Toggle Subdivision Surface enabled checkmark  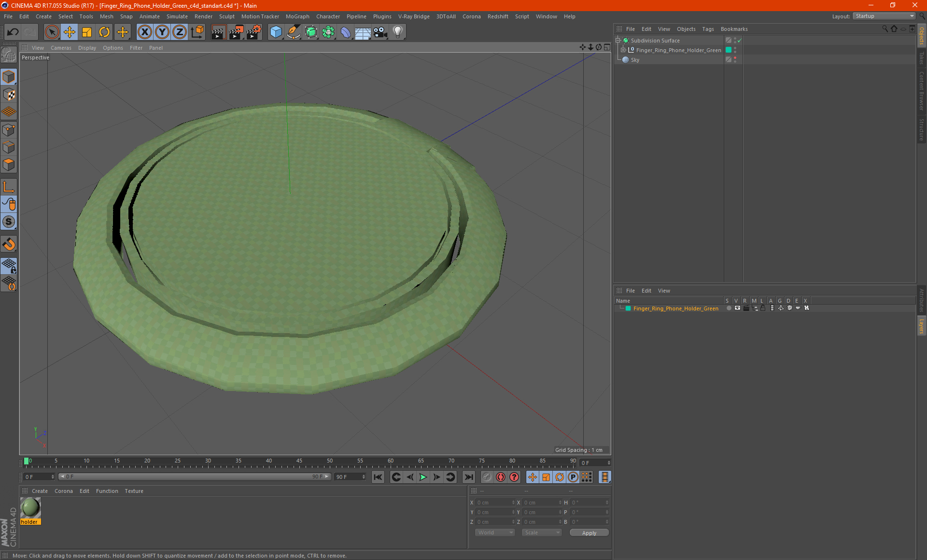739,41
